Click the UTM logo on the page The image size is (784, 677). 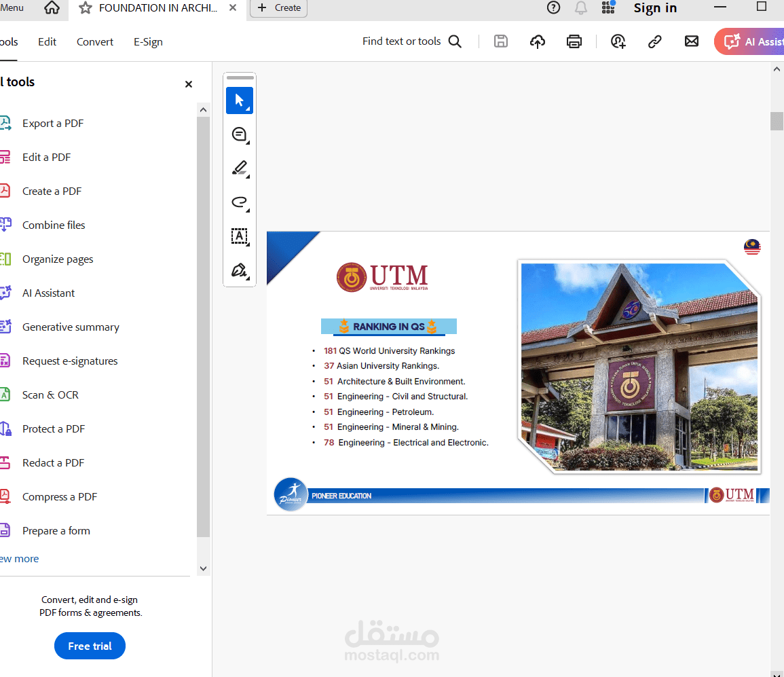click(x=382, y=277)
